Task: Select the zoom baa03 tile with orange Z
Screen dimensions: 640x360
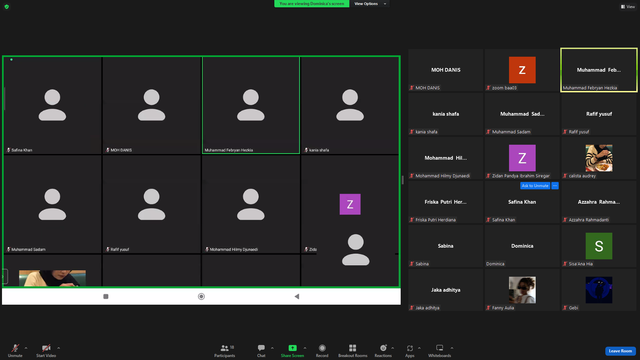Action: 522,70
